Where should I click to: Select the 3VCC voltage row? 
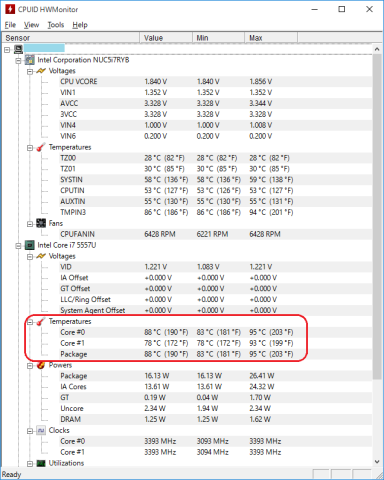(x=215, y=114)
